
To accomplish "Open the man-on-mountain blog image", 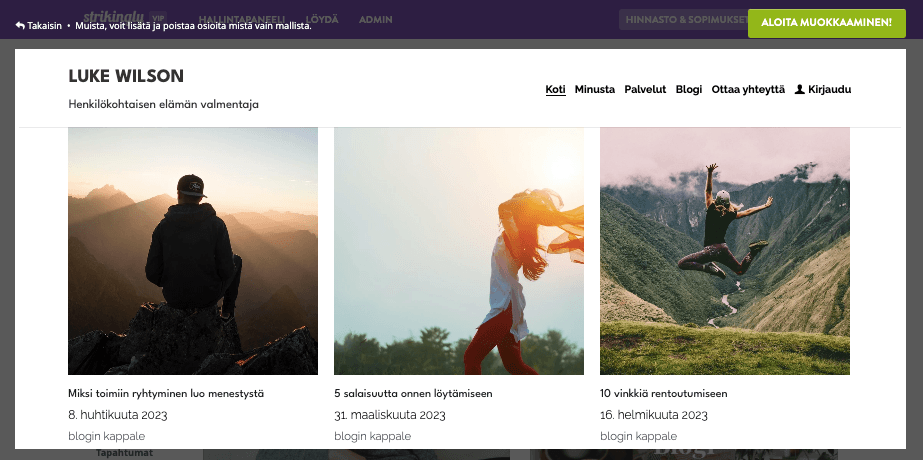I will [193, 251].
